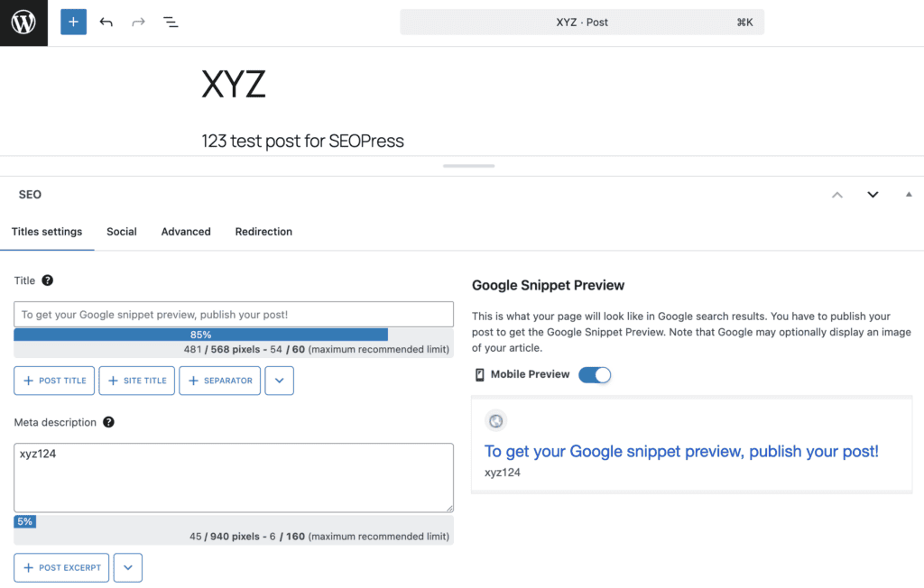Click the Title help question mark icon
This screenshot has height=588, width=924.
point(48,280)
